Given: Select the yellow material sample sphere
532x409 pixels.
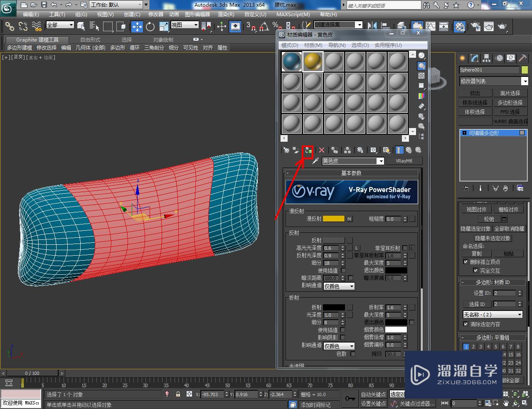Looking at the screenshot, I should pos(313,62).
